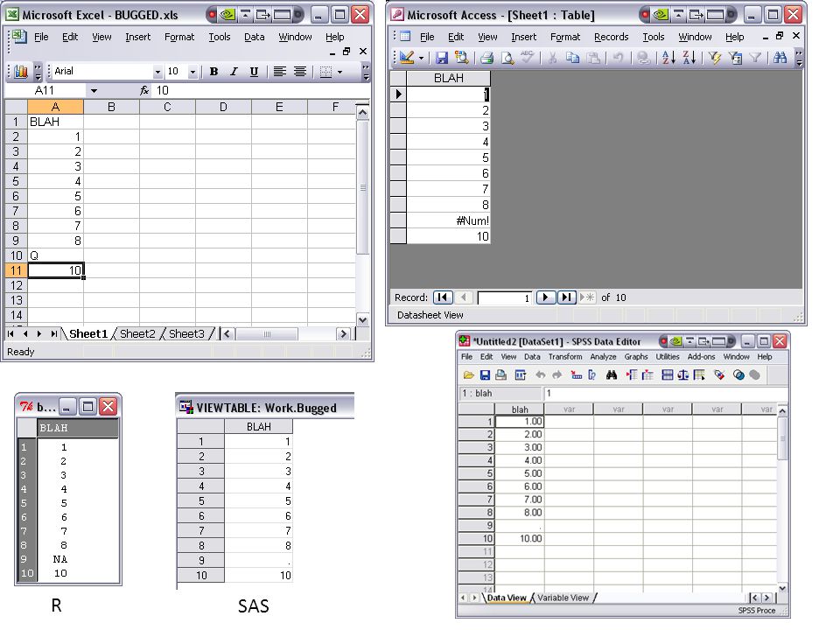Open the Data menu in Excel
The height and width of the screenshot is (630, 840).
(x=255, y=37)
